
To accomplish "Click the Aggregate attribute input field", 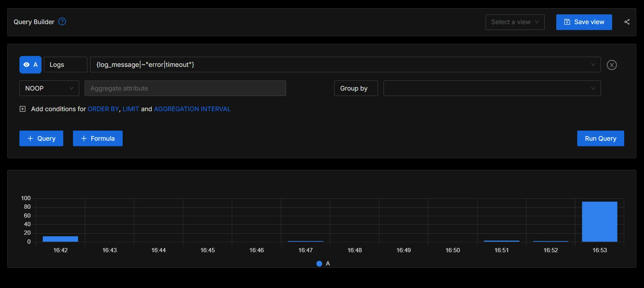I will tap(185, 88).
